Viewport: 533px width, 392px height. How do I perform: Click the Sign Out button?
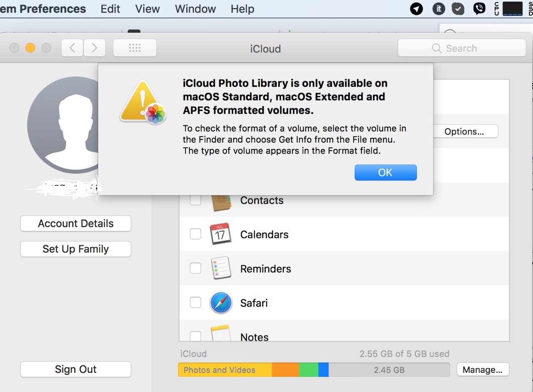coord(76,369)
